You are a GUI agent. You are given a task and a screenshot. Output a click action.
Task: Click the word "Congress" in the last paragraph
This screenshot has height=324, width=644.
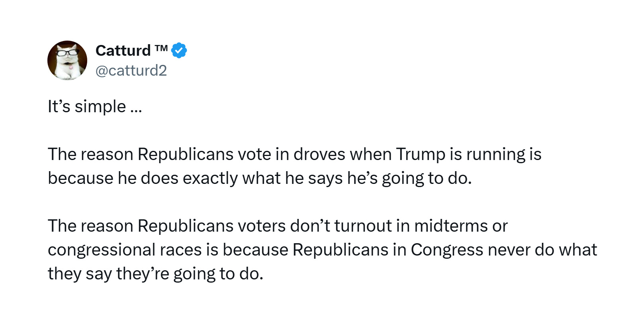click(x=447, y=250)
